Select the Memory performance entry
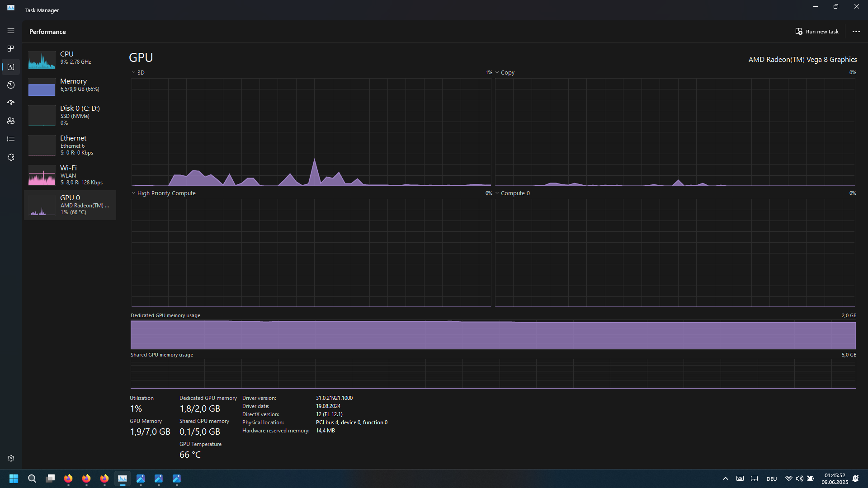This screenshot has width=868, height=488. [70, 87]
